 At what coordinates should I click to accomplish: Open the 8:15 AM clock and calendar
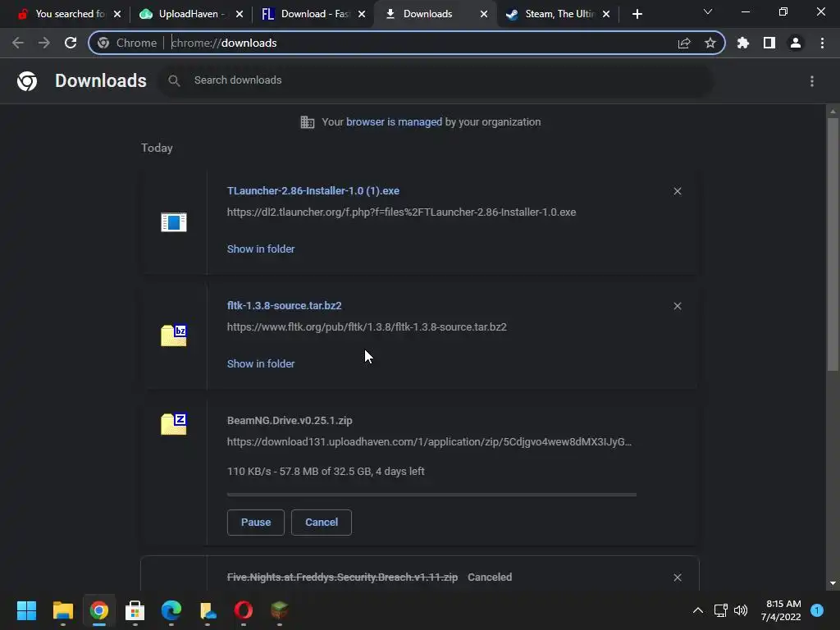[781, 610]
